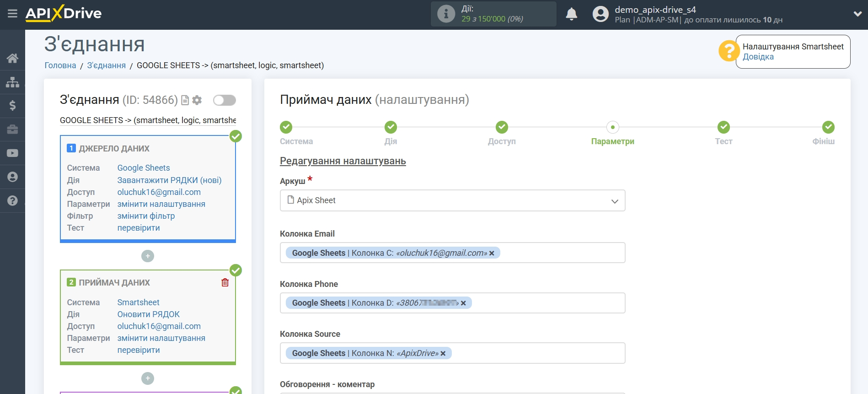Select Параметри step
Image resolution: width=868 pixels, height=394 pixels.
(x=613, y=127)
